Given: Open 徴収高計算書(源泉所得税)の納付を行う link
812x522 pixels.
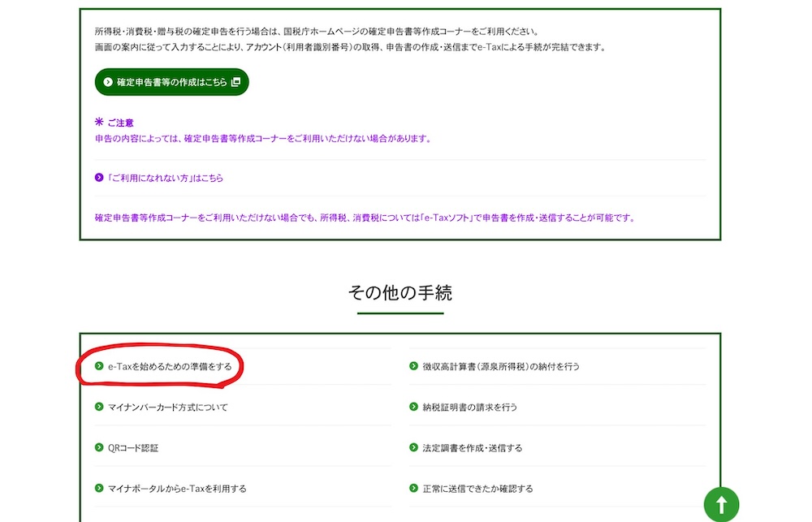Looking at the screenshot, I should point(500,366).
